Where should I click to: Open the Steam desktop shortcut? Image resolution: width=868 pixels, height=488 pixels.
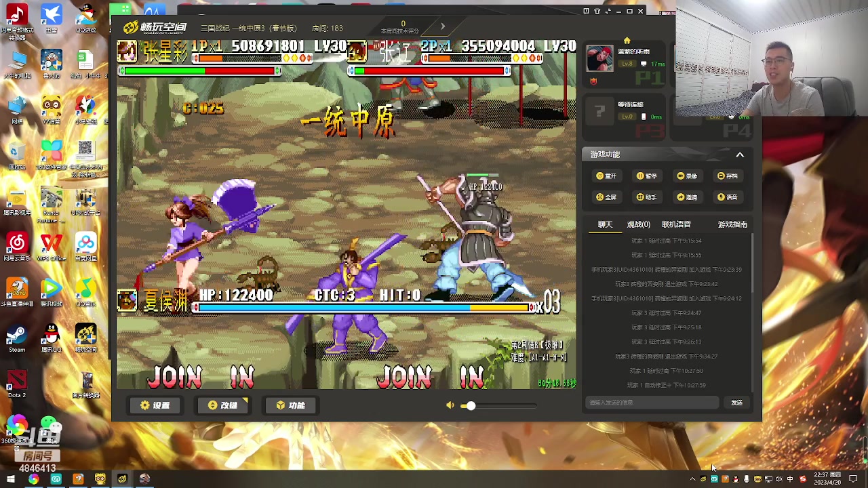click(x=17, y=340)
